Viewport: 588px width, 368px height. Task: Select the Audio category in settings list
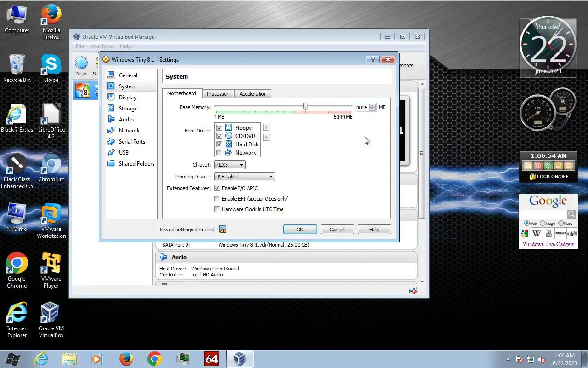[131, 120]
